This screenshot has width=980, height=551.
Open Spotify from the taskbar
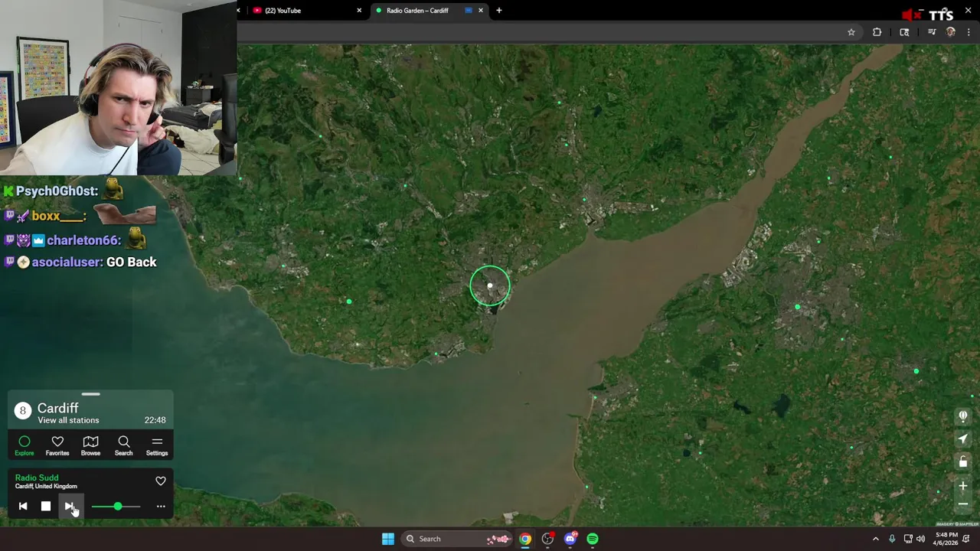click(x=593, y=539)
